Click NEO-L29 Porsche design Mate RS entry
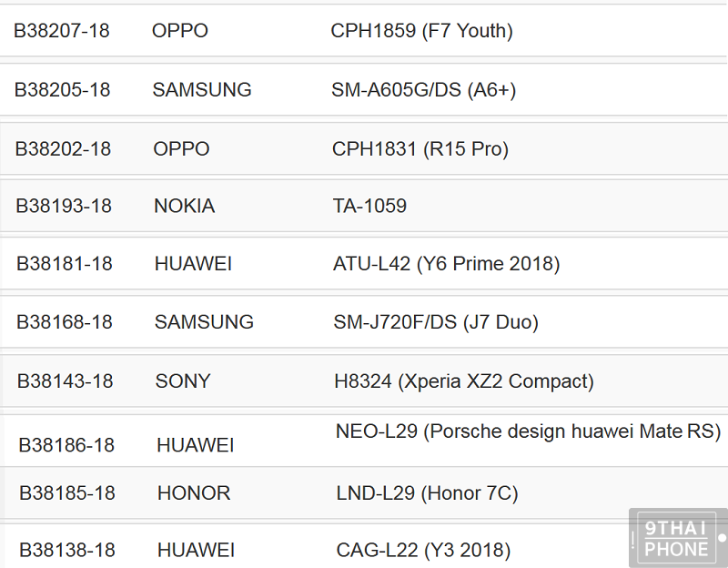Viewport: 728px width, 568px height. 528,431
